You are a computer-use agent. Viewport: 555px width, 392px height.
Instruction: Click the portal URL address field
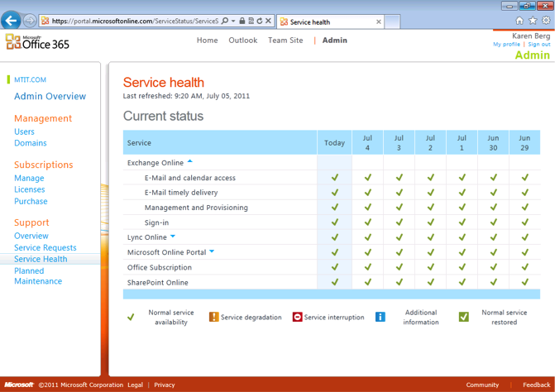pos(135,21)
